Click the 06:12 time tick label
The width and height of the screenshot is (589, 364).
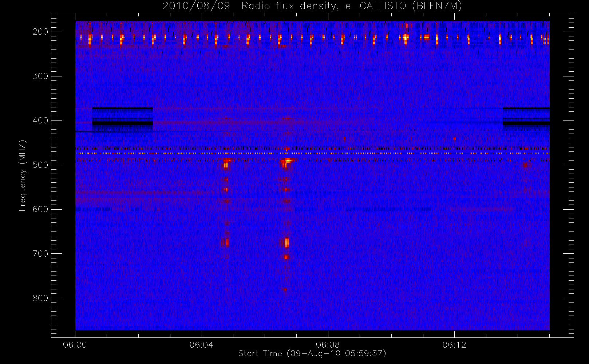[x=454, y=345]
